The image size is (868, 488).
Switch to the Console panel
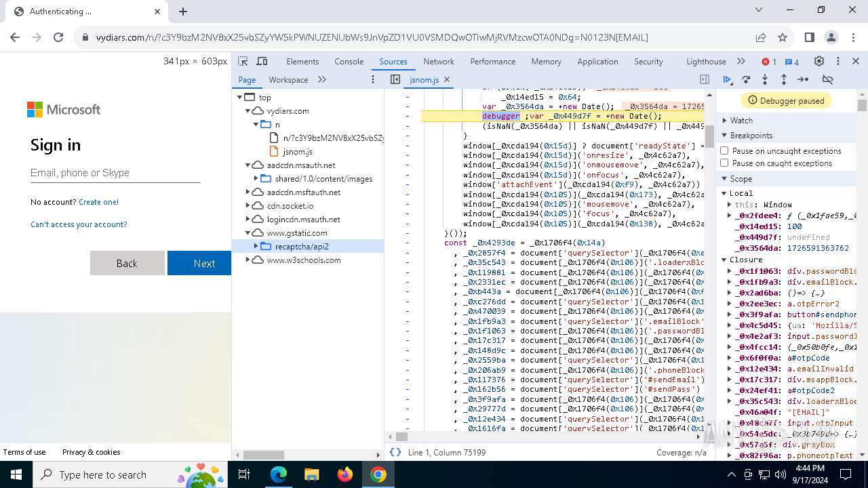(349, 61)
